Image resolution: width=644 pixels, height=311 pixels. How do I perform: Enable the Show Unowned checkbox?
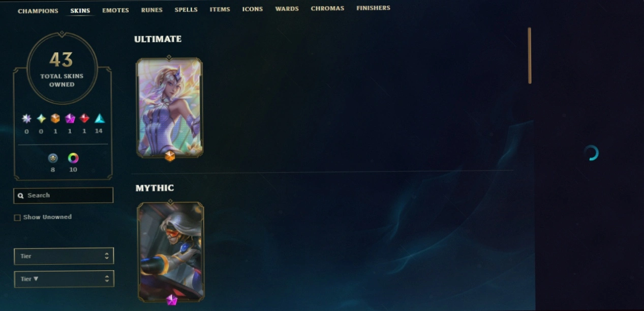pos(17,217)
